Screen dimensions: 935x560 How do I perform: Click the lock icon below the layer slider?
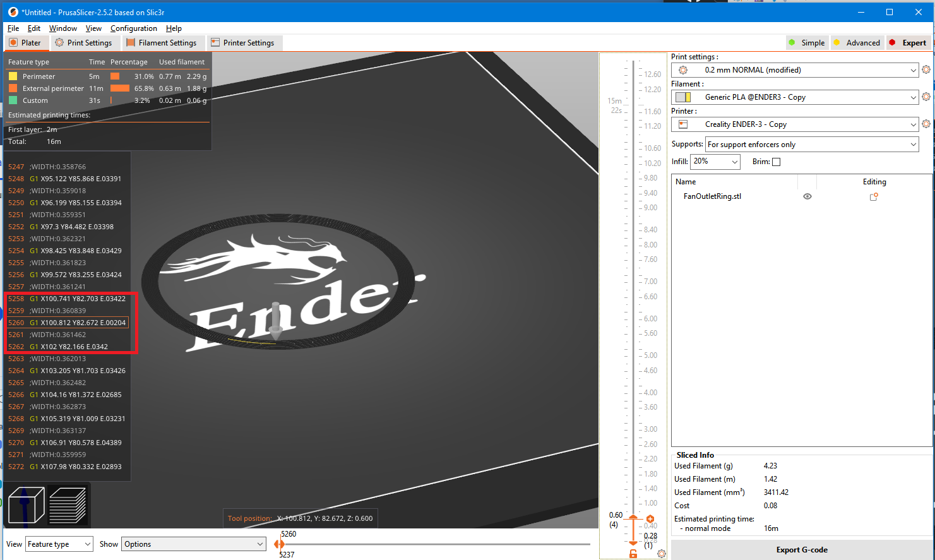coord(633,553)
